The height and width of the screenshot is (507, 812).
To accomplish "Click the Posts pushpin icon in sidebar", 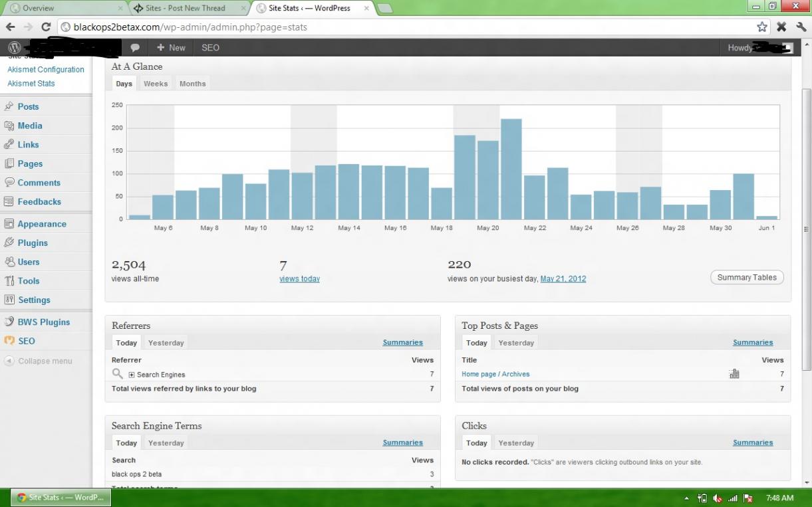I will click(x=9, y=106).
